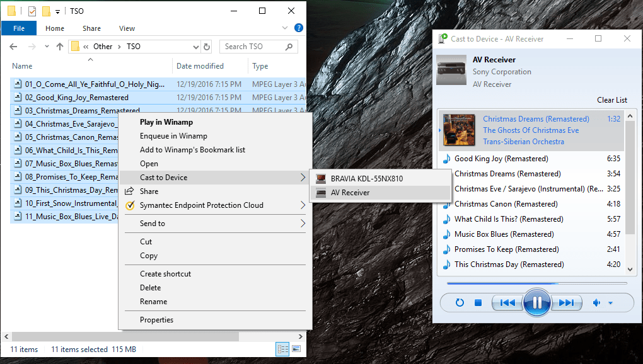Open the Home ribbon tab

(x=55, y=28)
